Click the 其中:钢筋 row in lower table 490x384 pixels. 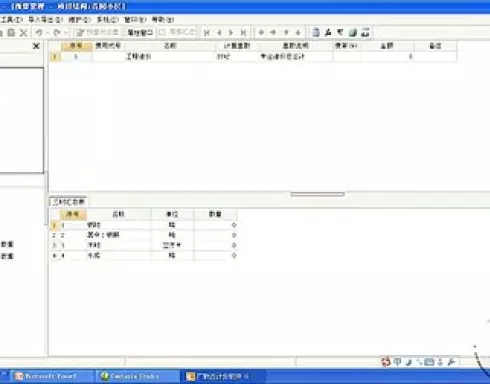(144, 235)
